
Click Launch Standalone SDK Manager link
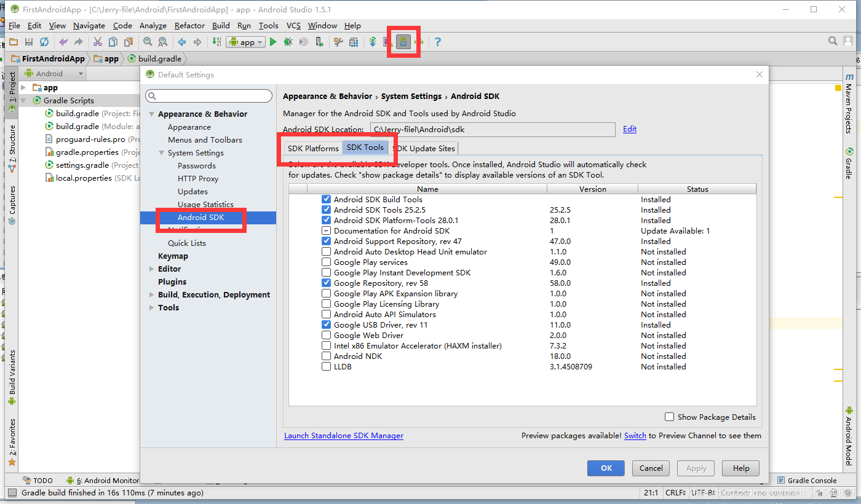coord(344,436)
